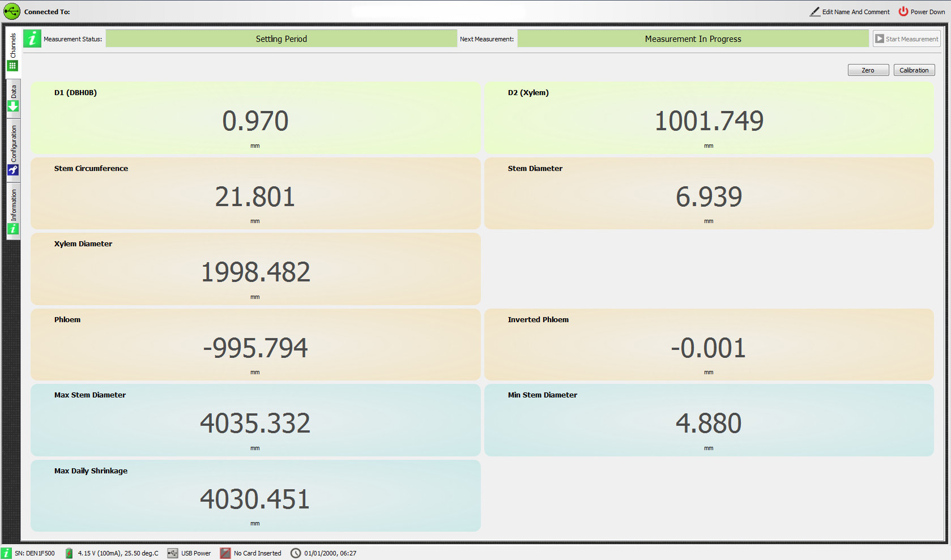Open the Calibration button
This screenshot has height=560, width=951.
tap(914, 70)
